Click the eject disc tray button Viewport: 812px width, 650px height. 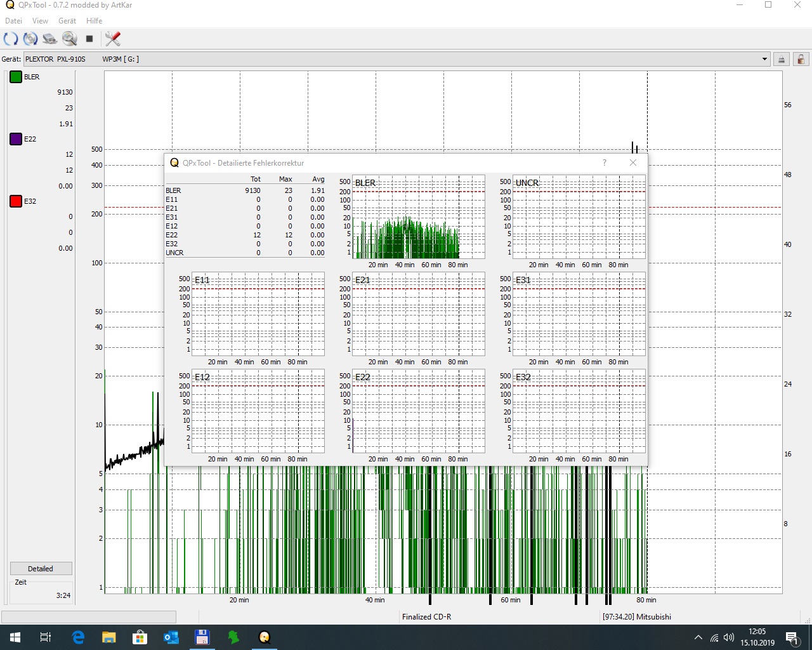click(x=782, y=59)
